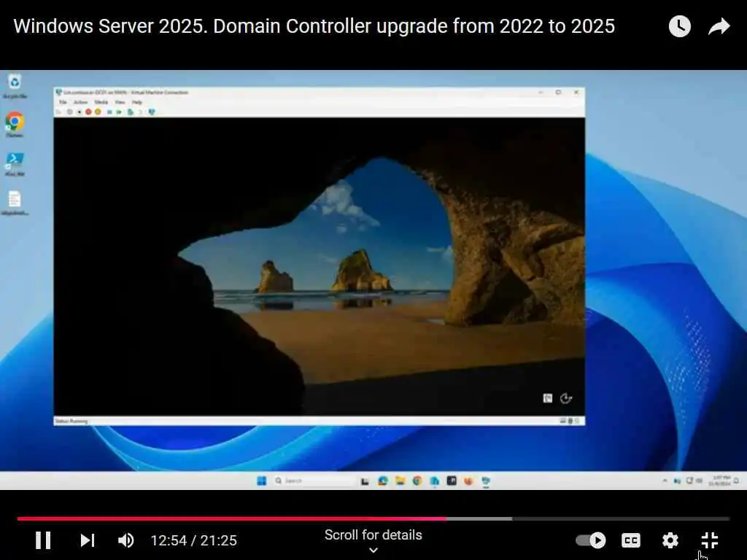Open Chrome from the taskbar
Viewport: 747px width, 560px height.
[x=417, y=481]
